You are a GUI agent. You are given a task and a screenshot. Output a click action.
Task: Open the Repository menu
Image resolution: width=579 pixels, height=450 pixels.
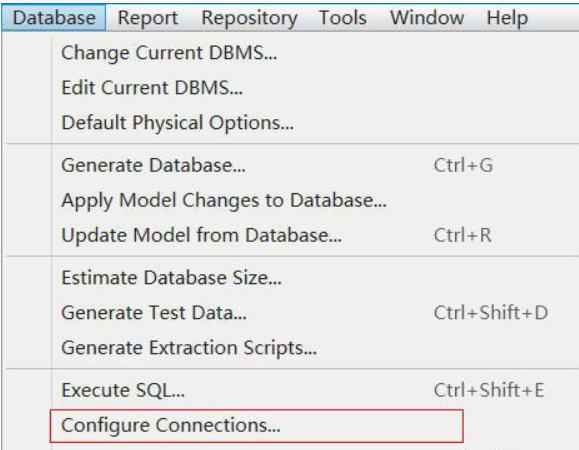(x=249, y=18)
